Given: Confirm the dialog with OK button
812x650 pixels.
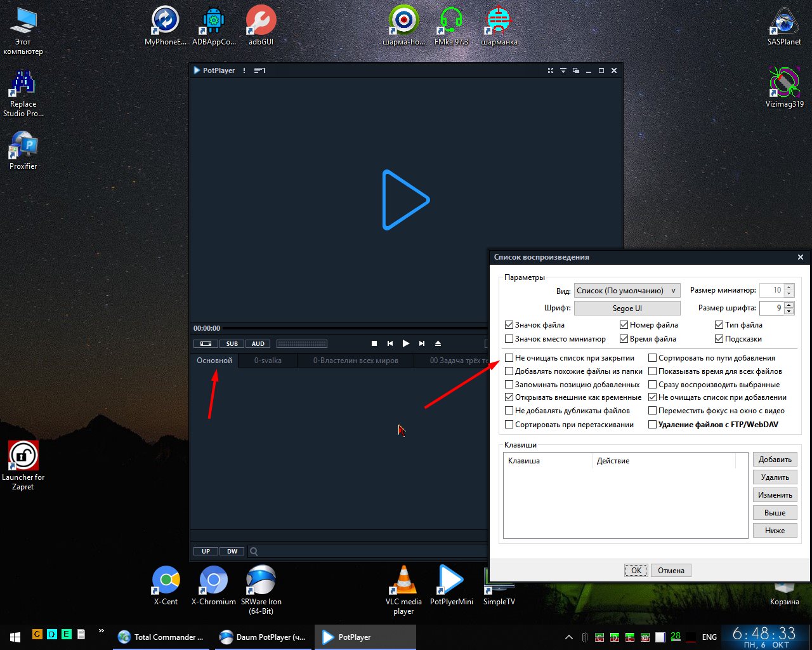Looking at the screenshot, I should (x=636, y=570).
